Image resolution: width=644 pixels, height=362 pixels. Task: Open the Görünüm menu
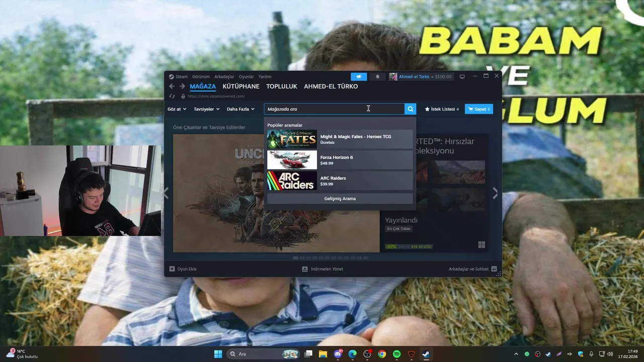[201, 77]
